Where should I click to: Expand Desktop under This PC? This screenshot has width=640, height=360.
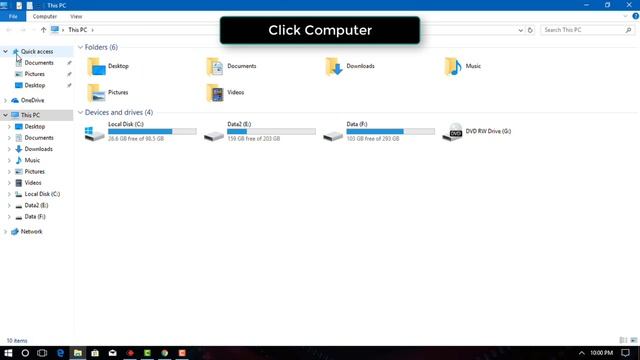pyautogui.click(x=9, y=127)
